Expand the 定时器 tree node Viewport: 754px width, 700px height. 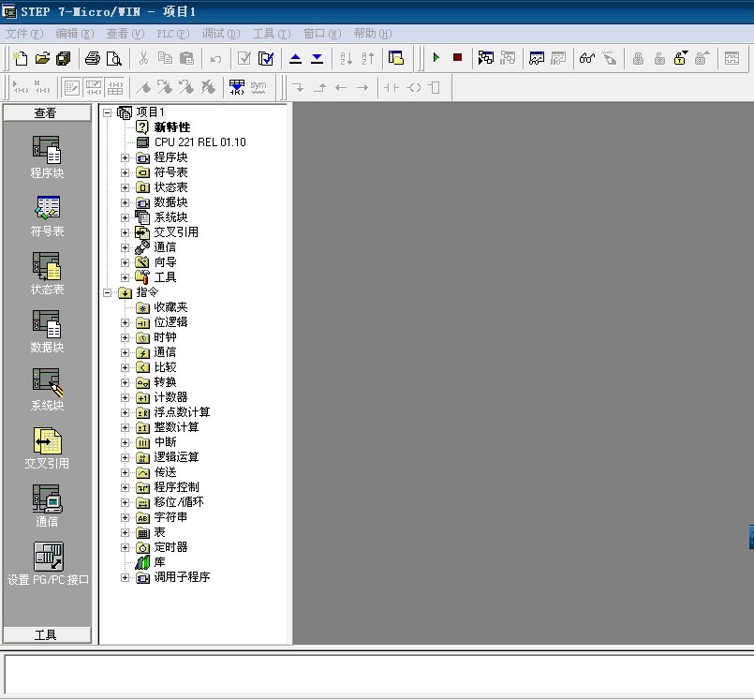click(126, 547)
